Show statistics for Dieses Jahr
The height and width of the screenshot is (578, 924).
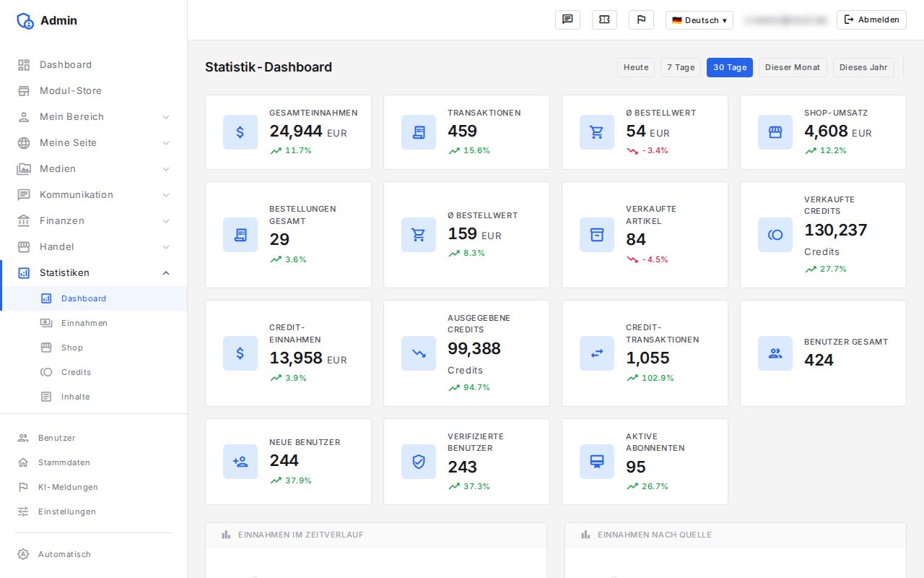(x=863, y=67)
